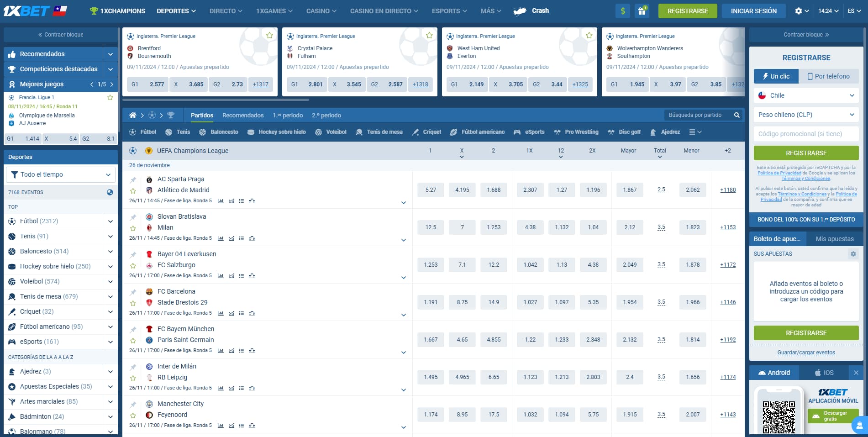Add Olympique de Marsella match to favorites star
Image resolution: width=868 pixels, height=437 pixels.
[x=110, y=97]
